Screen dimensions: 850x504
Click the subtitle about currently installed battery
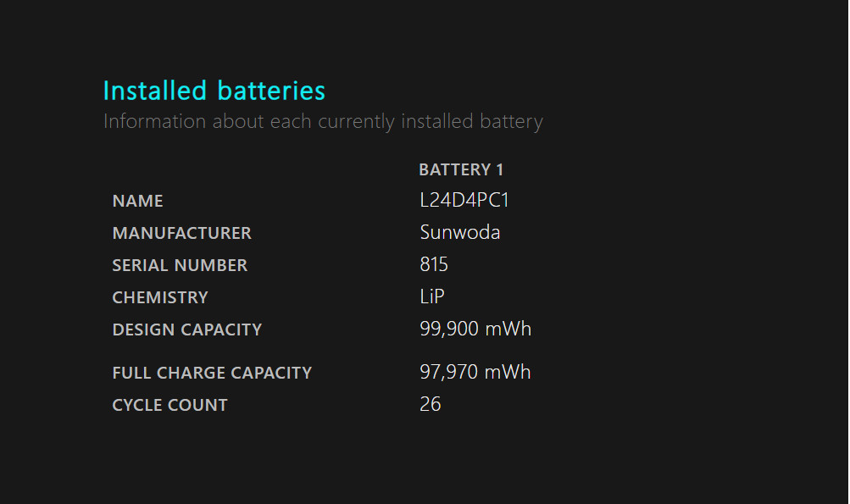point(323,121)
